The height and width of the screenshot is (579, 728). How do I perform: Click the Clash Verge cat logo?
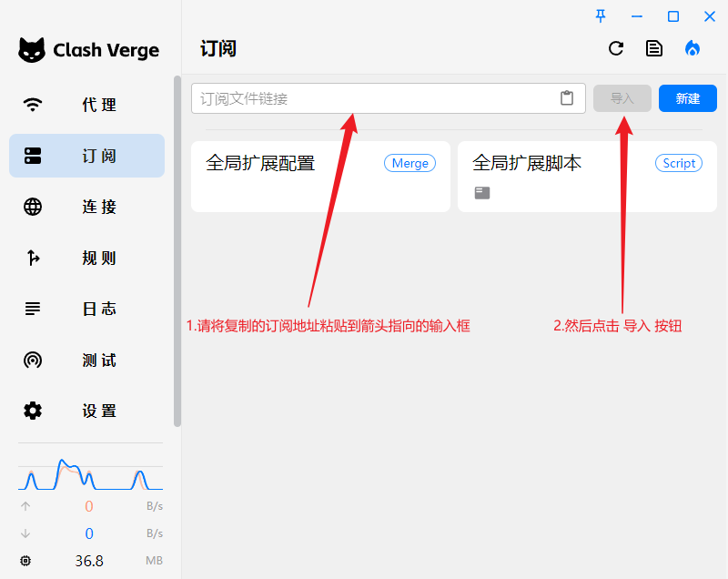32,50
